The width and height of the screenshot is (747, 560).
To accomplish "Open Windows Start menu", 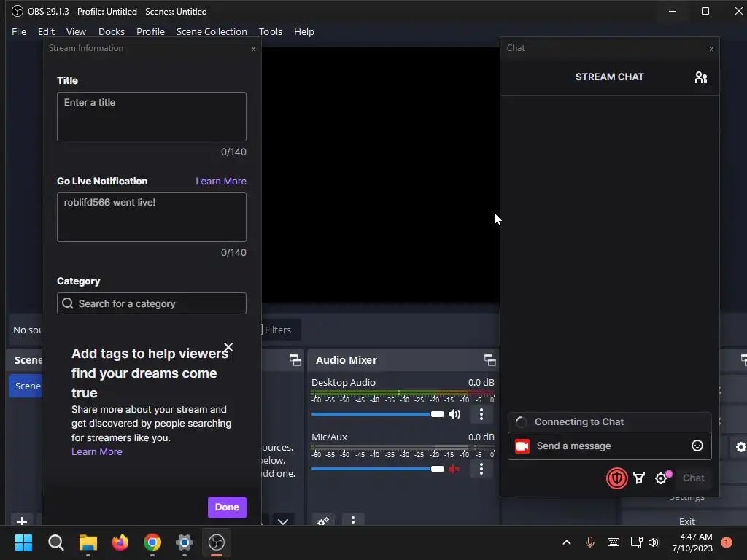I will (x=23, y=542).
